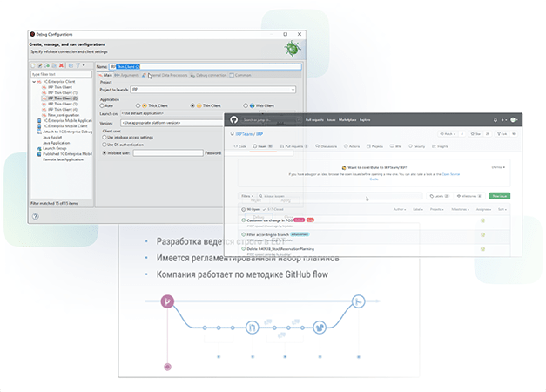Viewport: 546px width, 392px height.
Task: Click the GitHub octocat logo
Action: (233, 120)
